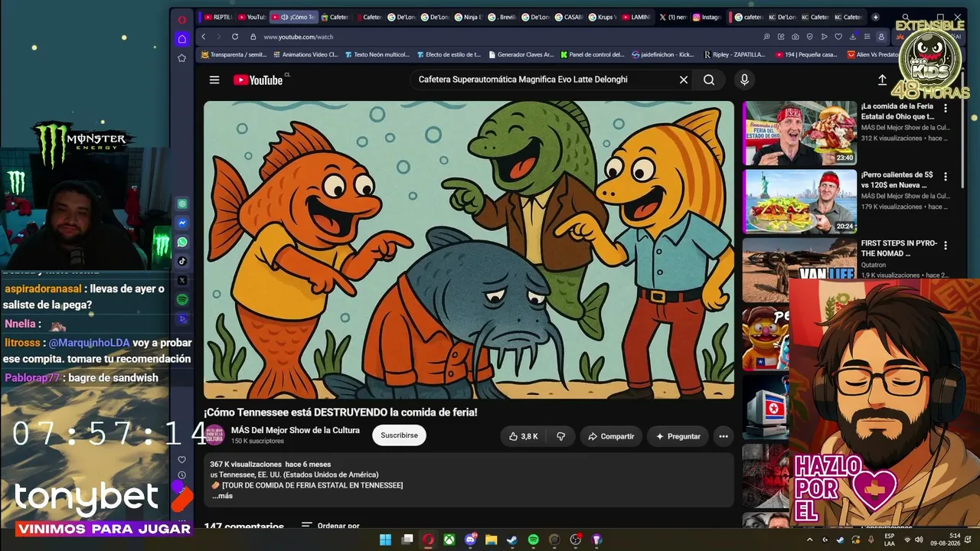The image size is (980, 551).
Task: Switch to the CASABI browser tab
Action: click(569, 17)
